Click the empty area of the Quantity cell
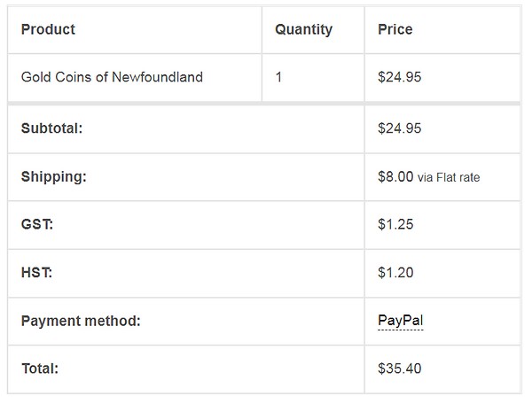This screenshot has width=532, height=404. click(x=323, y=77)
